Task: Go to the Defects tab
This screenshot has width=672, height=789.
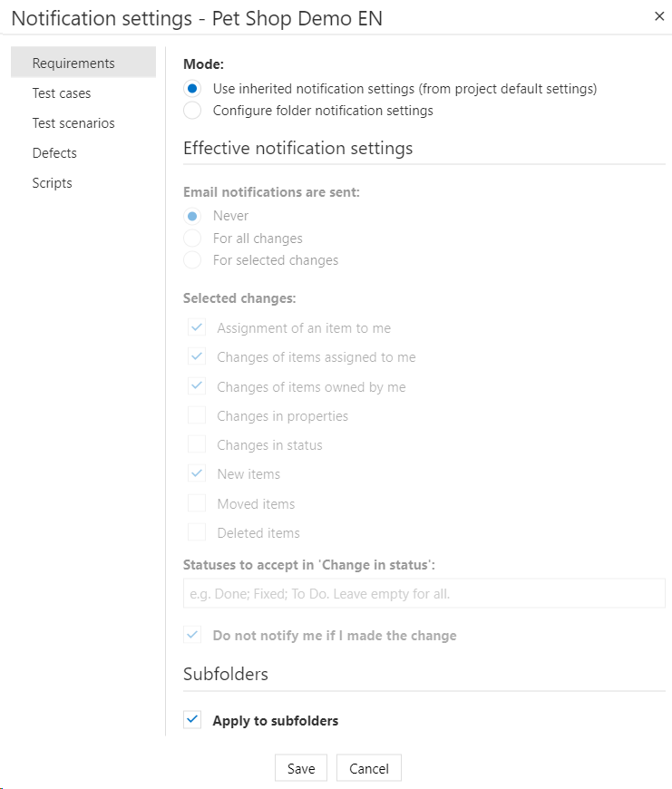Action: click(x=54, y=153)
